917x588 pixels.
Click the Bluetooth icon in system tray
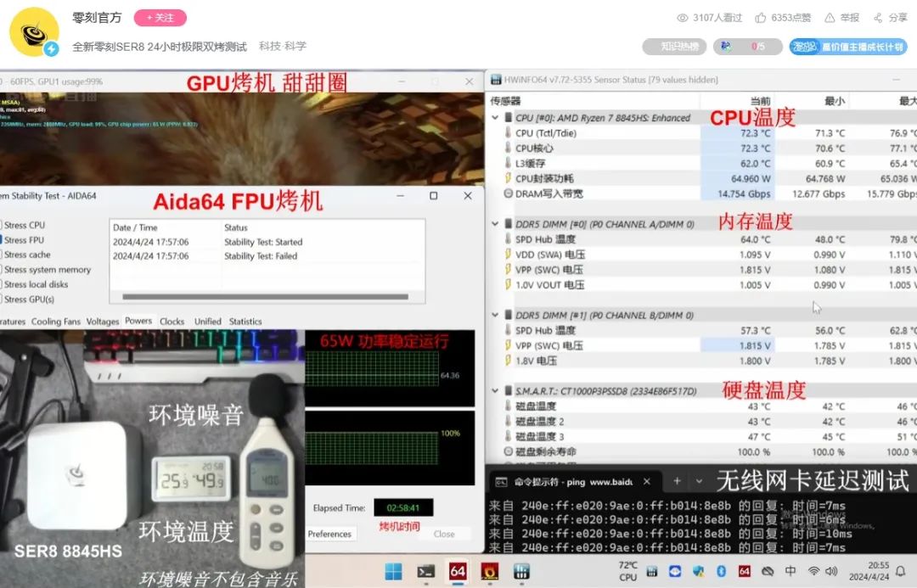point(721,571)
